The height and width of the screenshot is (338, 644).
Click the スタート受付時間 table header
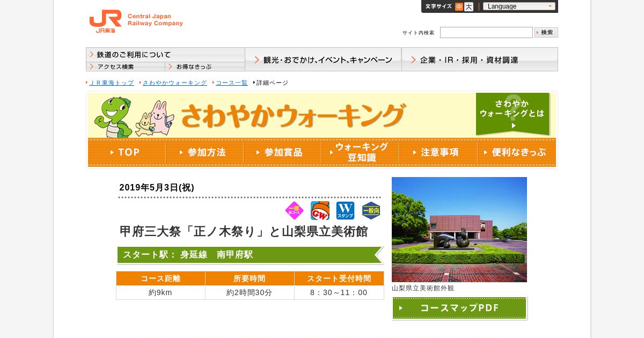point(339,278)
